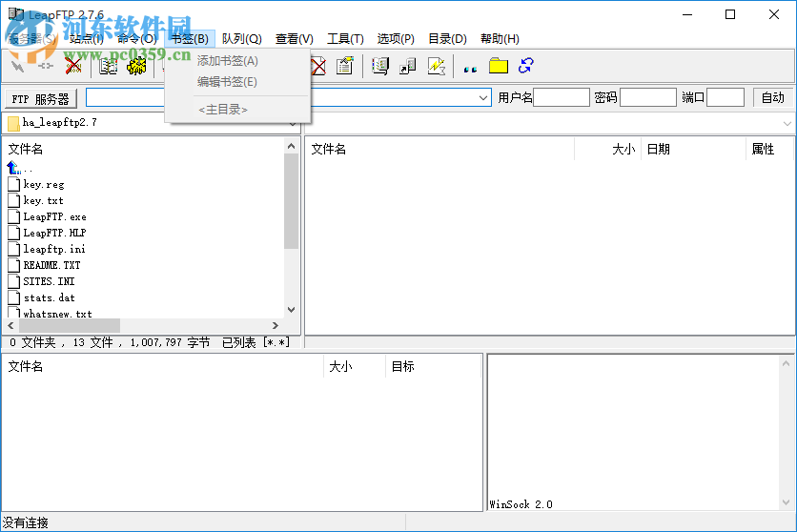Click the queue 目标 column header
The height and width of the screenshot is (532, 797).
coord(433,366)
